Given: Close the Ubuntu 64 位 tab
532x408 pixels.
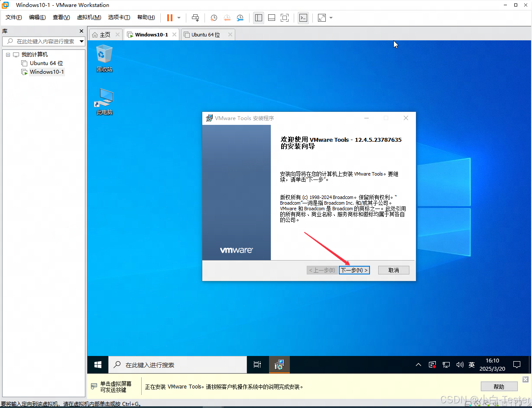Looking at the screenshot, I should 230,35.
